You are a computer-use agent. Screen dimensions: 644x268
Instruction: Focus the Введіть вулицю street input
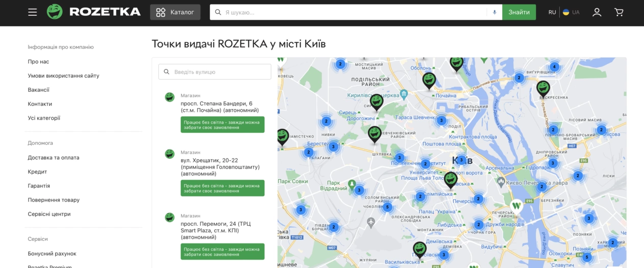(215, 72)
